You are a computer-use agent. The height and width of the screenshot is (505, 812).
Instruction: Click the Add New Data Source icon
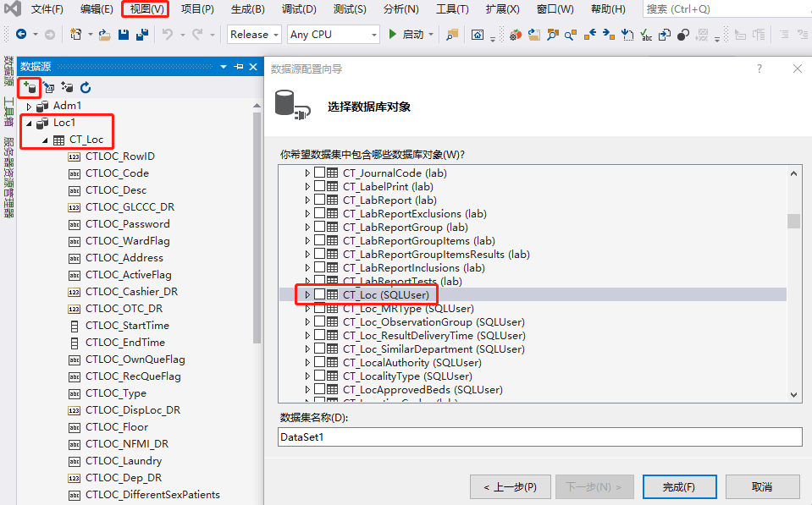[30, 87]
